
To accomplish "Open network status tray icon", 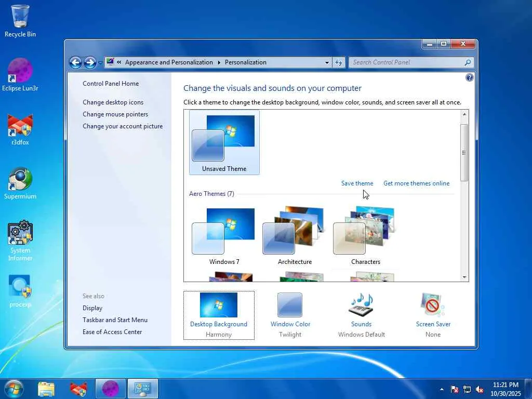I will click(x=467, y=389).
